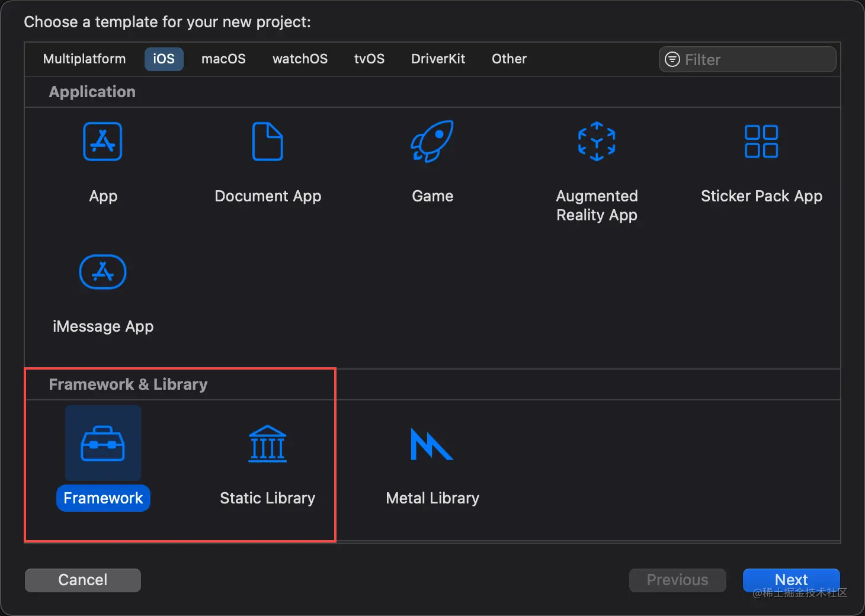This screenshot has width=865, height=616.
Task: Click the Framework label
Action: click(x=103, y=498)
